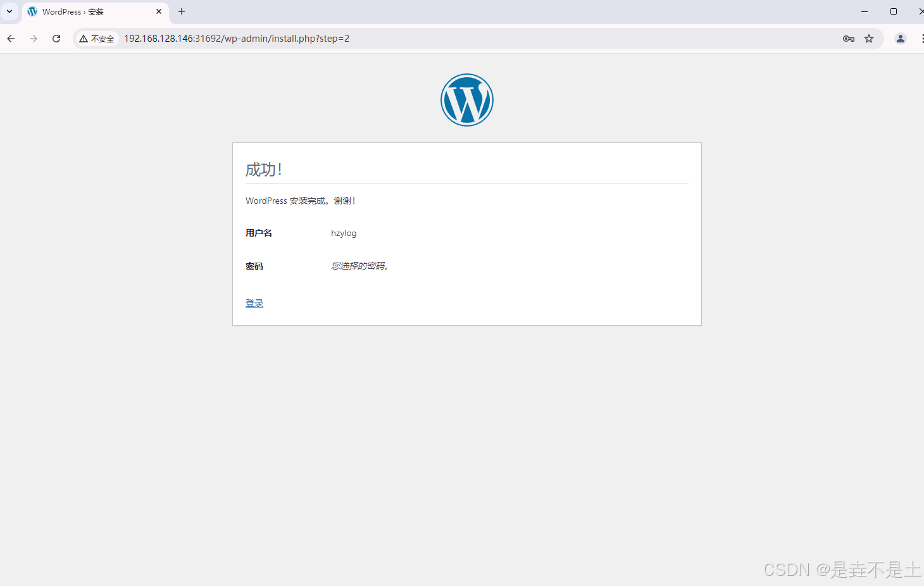This screenshot has width=924, height=586.
Task: Open the 不安全 site security info
Action: coord(97,39)
